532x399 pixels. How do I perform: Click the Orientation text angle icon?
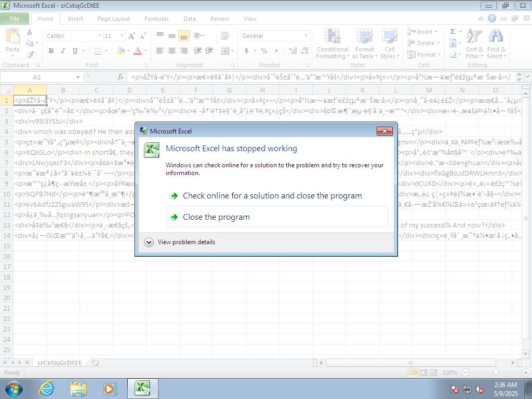coord(197,36)
